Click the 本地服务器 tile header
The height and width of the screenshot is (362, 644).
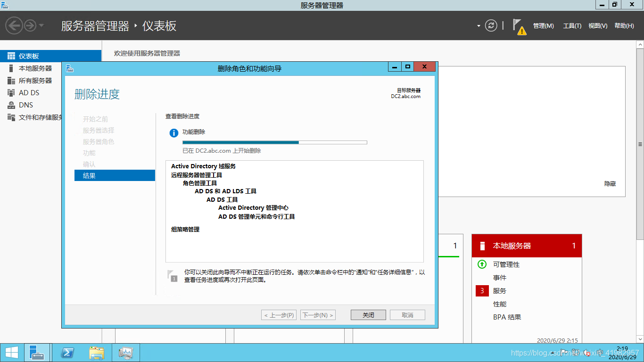click(x=527, y=246)
